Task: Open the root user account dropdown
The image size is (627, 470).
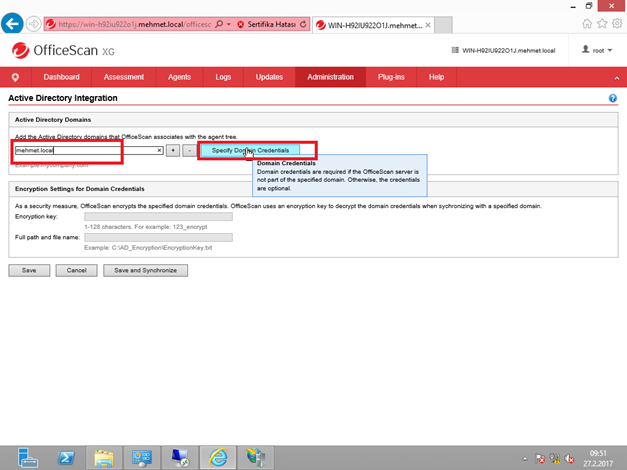Action: 597,50
